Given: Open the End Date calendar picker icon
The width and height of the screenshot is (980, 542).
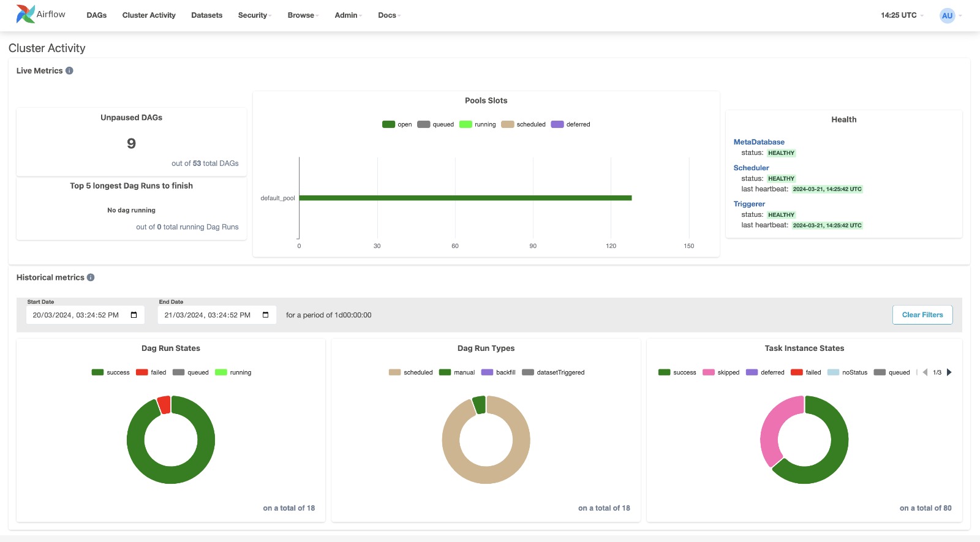Looking at the screenshot, I should [265, 315].
